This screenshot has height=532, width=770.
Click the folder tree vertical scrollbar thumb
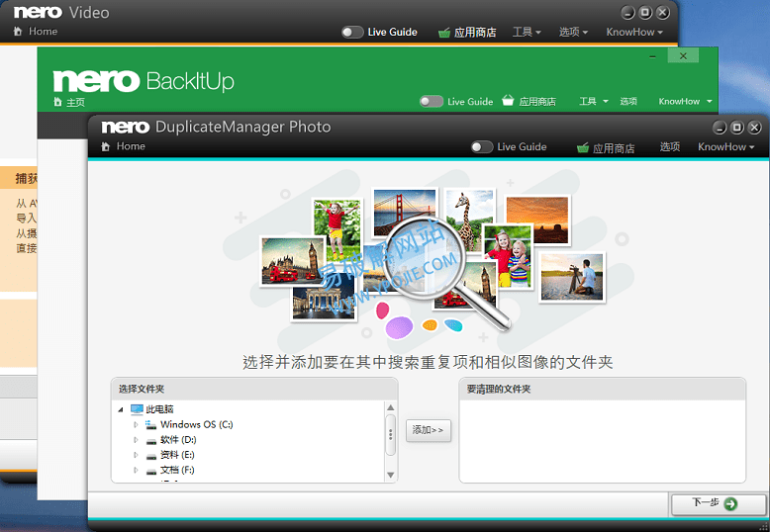[391, 433]
